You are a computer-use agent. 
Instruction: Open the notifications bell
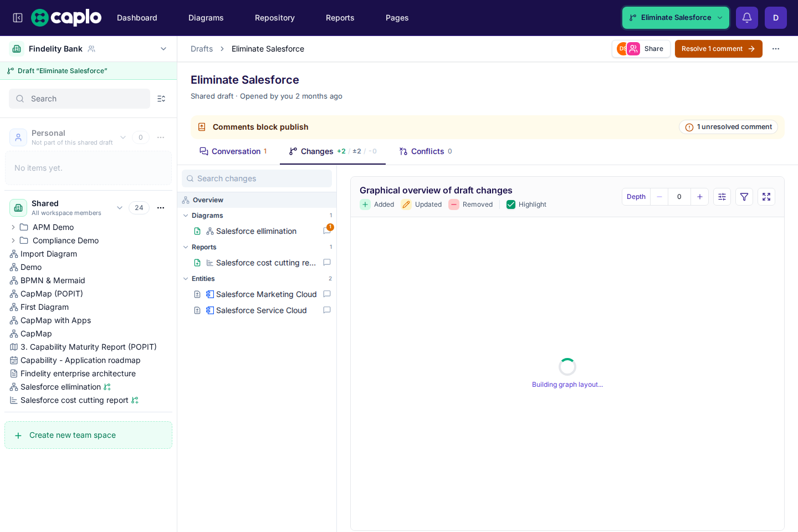coord(747,18)
